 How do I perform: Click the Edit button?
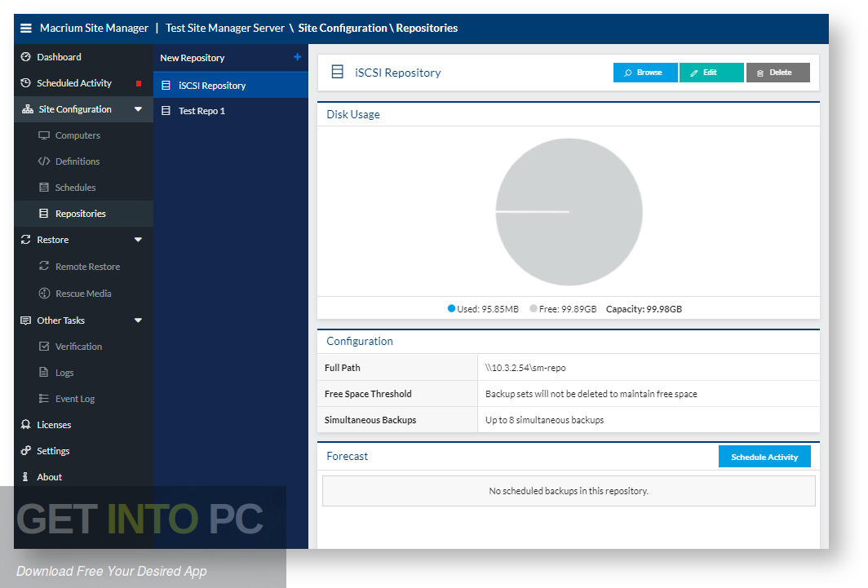pos(711,73)
